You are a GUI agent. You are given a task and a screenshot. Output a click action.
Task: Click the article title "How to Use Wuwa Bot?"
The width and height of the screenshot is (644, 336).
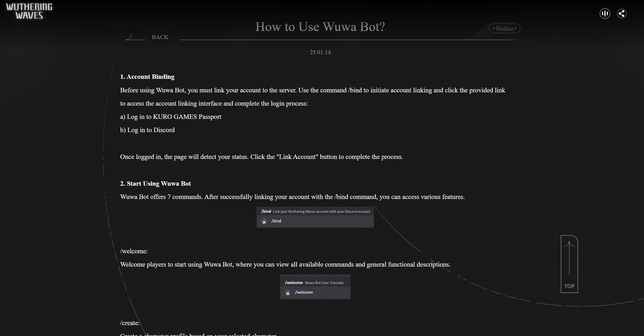[320, 27]
